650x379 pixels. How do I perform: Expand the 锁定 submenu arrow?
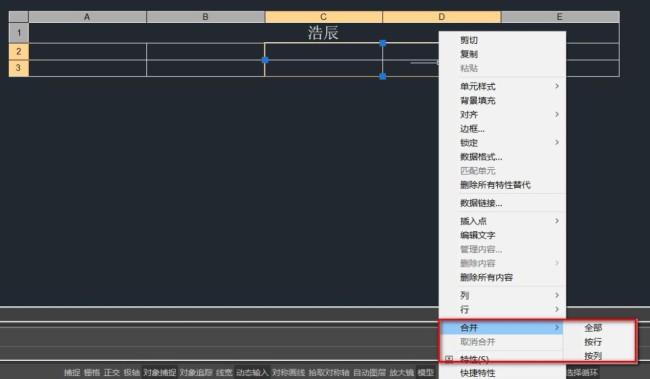(x=557, y=142)
